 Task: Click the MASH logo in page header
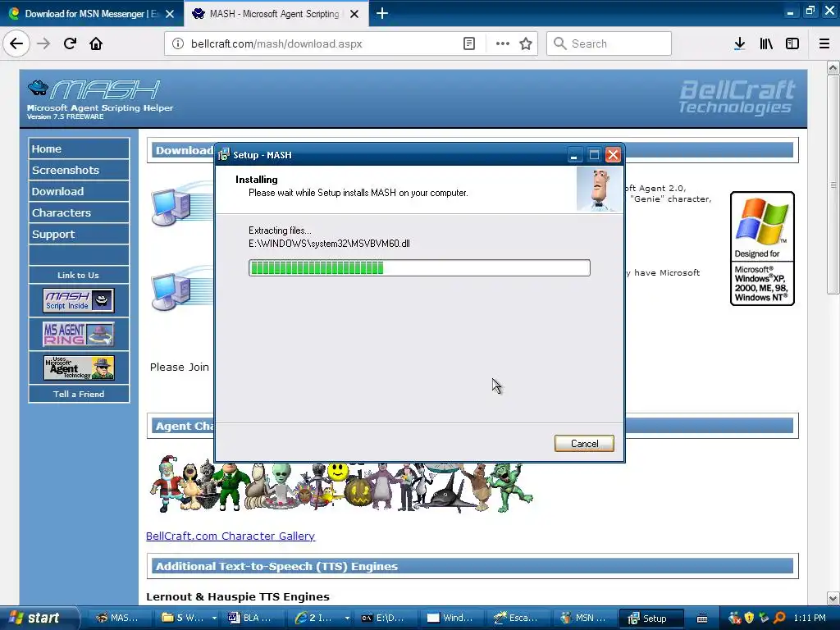[x=100, y=99]
